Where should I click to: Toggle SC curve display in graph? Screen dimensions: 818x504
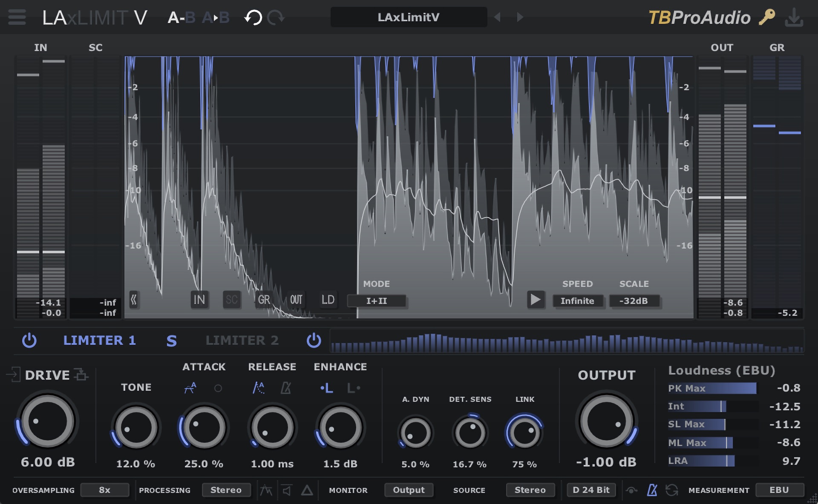coord(232,300)
